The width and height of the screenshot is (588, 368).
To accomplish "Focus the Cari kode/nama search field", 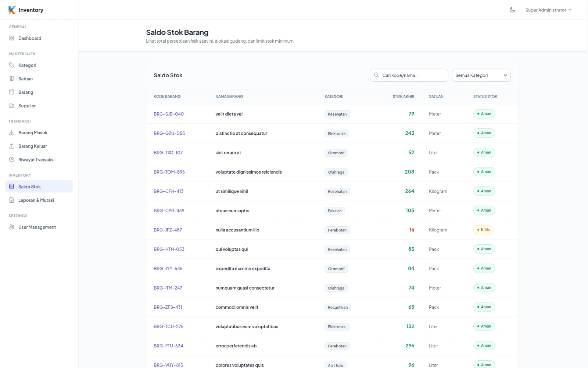I will tap(409, 75).
